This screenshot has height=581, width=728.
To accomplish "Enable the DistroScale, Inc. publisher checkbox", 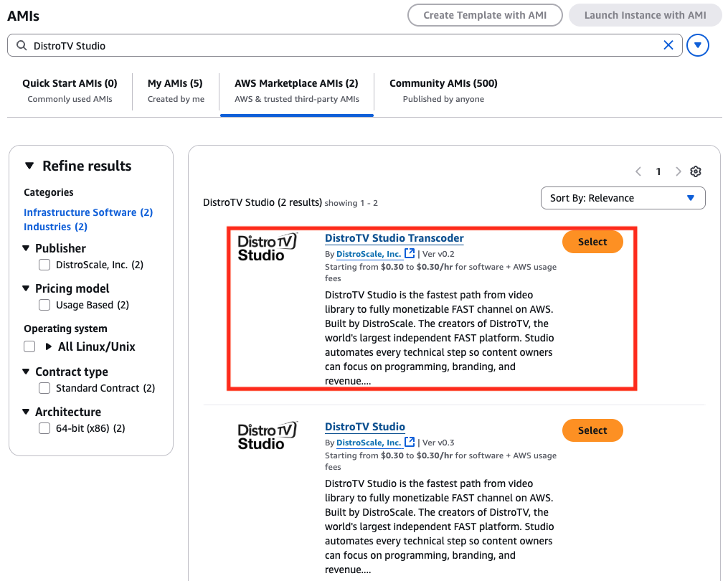I will coord(44,265).
